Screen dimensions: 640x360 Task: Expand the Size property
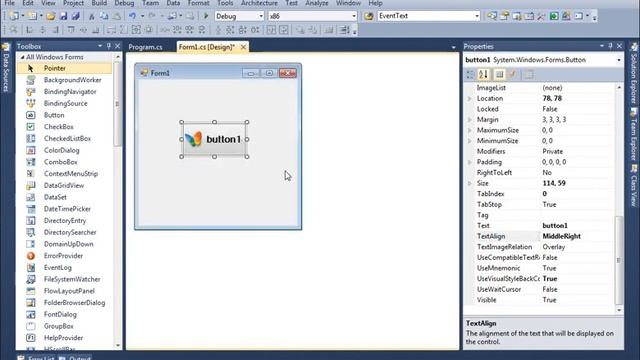click(469, 183)
